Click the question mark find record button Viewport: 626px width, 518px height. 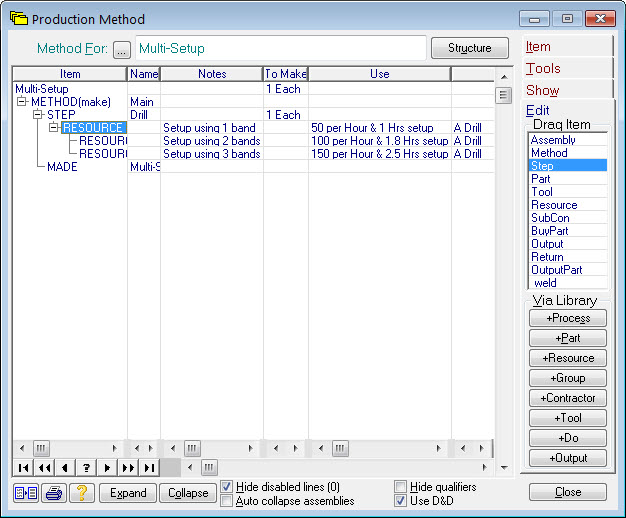click(86, 468)
